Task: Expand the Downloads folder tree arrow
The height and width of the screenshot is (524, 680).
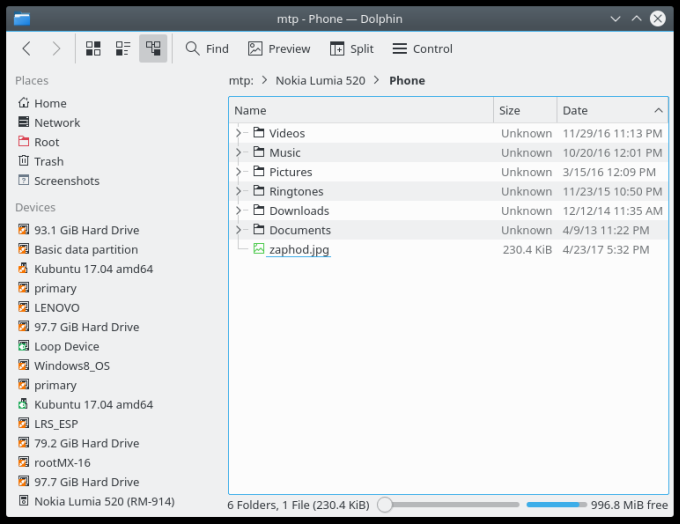Action: 239,211
